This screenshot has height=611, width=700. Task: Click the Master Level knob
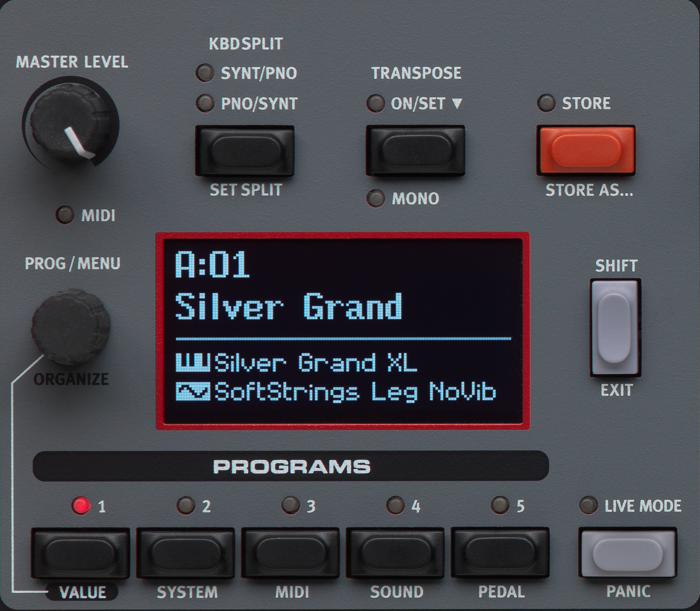coord(71,124)
